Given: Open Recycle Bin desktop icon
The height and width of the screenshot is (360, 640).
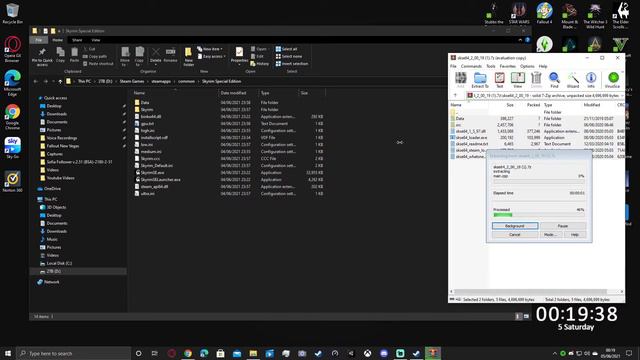Looking at the screenshot, I should click(12, 13).
